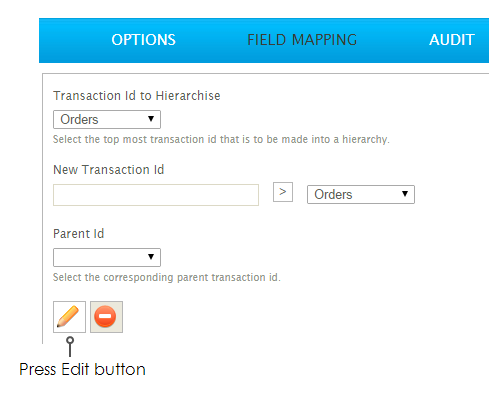Image resolution: width=499 pixels, height=396 pixels.
Task: Click the hint about corresponding parent transaction id
Action: (167, 277)
